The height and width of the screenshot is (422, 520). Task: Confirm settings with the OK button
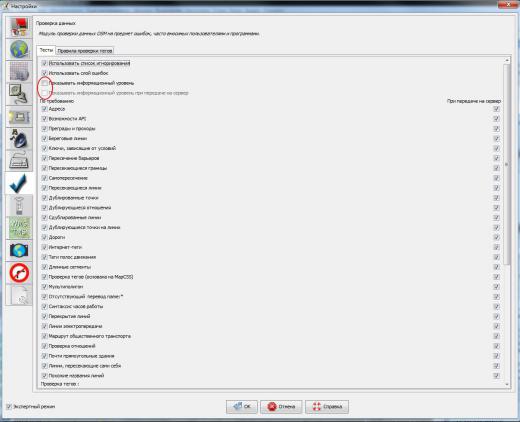point(242,407)
